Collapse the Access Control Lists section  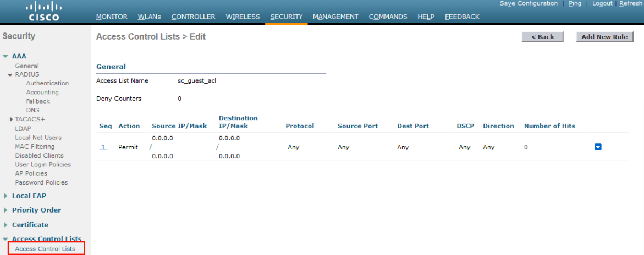[5, 239]
